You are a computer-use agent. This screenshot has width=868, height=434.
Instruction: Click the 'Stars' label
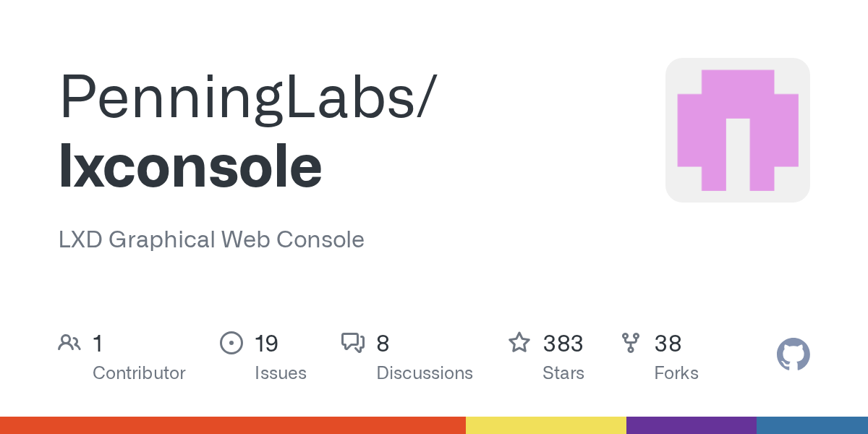click(563, 373)
